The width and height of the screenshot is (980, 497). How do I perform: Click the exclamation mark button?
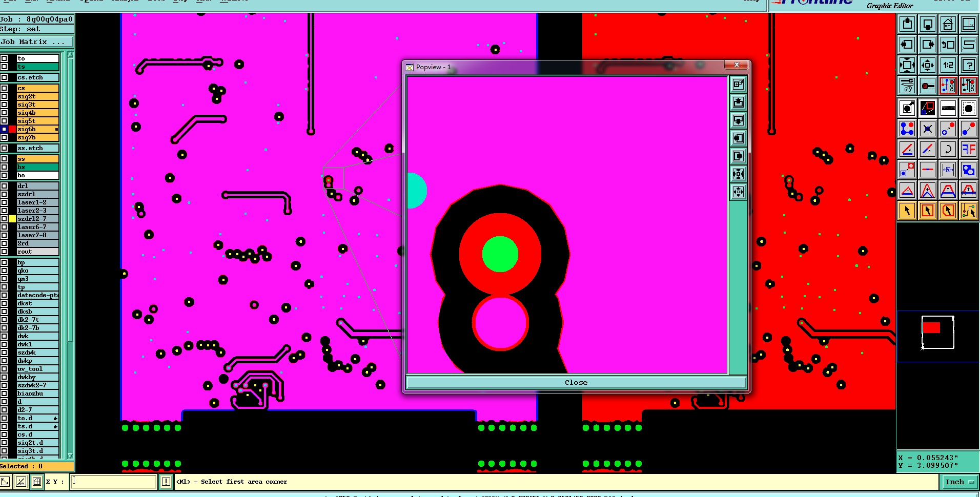pyautogui.click(x=166, y=482)
